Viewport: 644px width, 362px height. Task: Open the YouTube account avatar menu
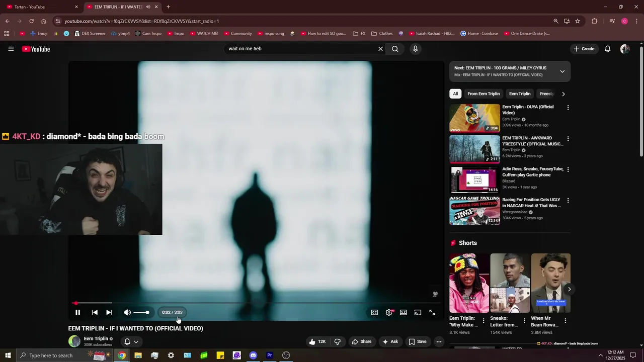coord(625,49)
